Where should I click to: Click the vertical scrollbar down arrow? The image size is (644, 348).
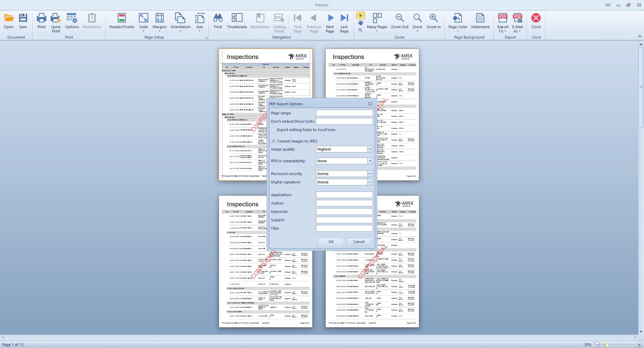click(641, 331)
